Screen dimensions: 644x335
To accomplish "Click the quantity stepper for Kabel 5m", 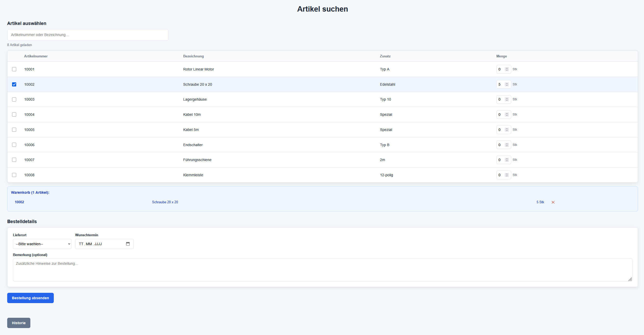I will (x=507, y=130).
